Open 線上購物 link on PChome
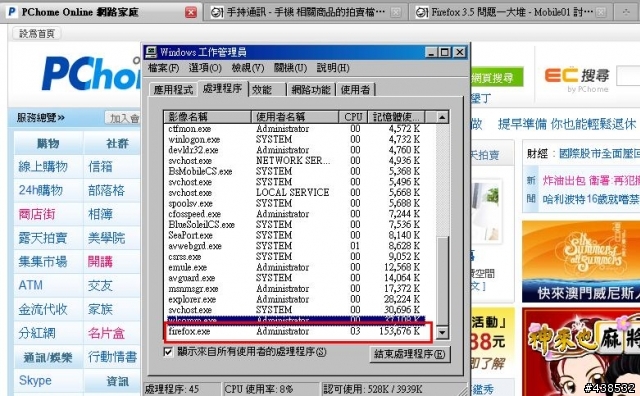640x396 pixels. pyautogui.click(x=43, y=167)
